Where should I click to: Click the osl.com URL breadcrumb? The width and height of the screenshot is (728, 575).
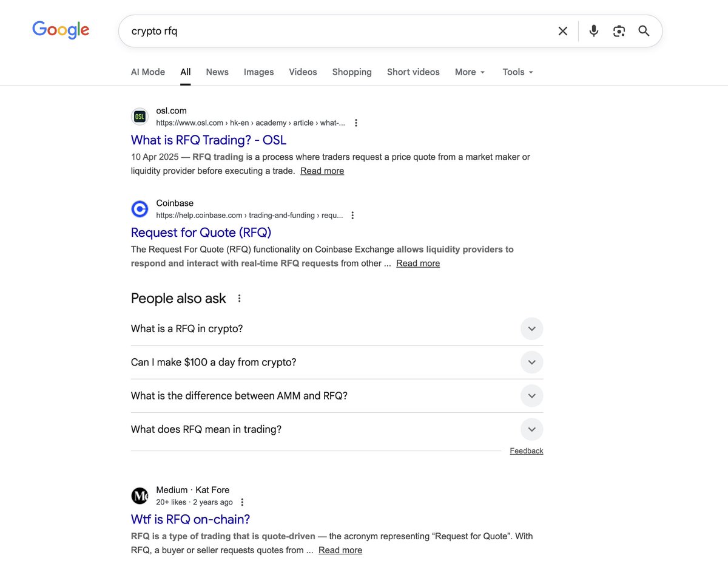coord(251,123)
